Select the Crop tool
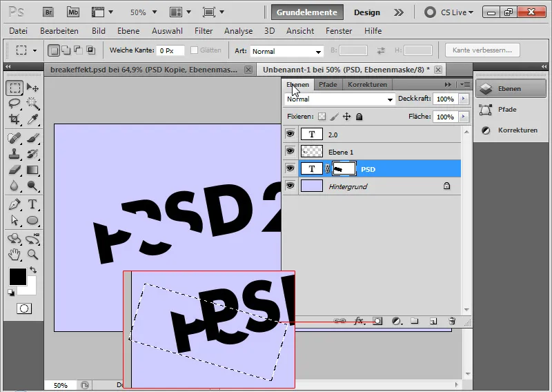Viewport: 552px width, 392px height. click(14, 119)
